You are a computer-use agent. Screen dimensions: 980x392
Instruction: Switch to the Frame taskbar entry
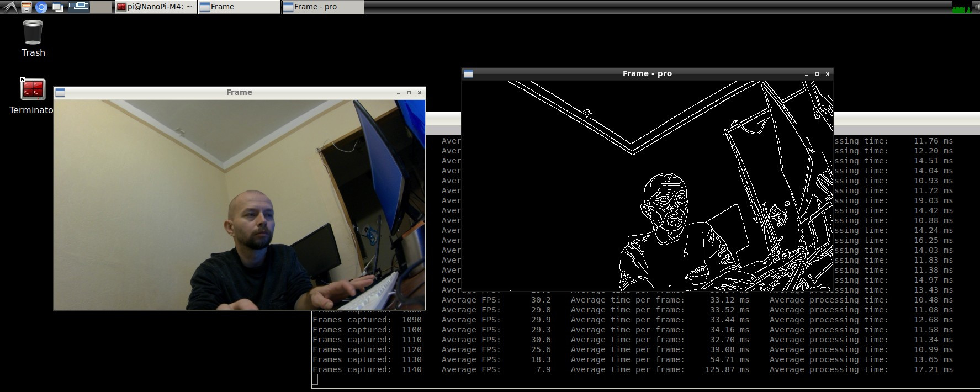[239, 7]
